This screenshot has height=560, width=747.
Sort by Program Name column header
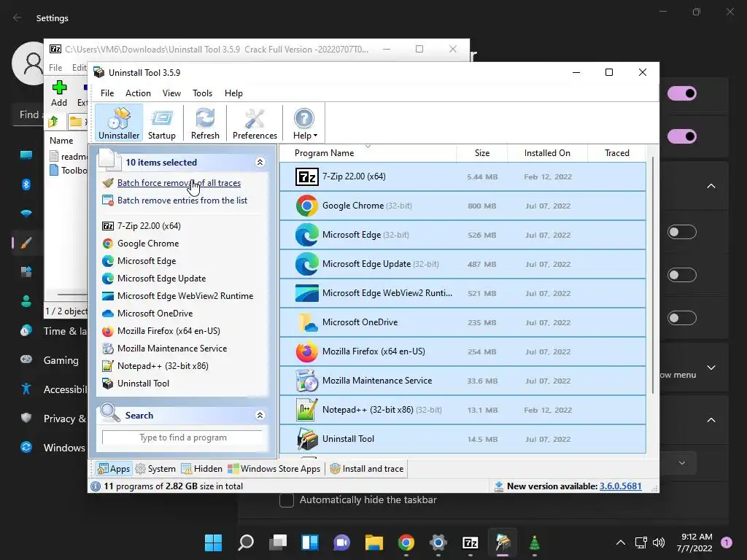(368, 153)
